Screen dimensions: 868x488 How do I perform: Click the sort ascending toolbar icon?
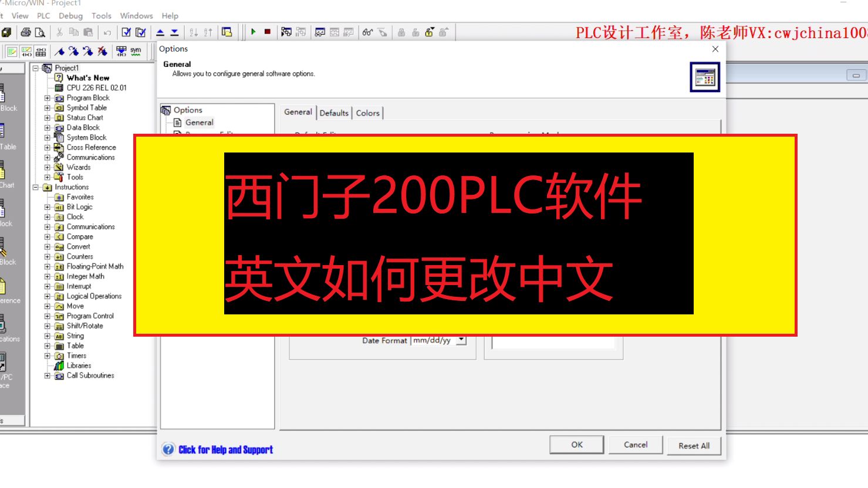[194, 32]
